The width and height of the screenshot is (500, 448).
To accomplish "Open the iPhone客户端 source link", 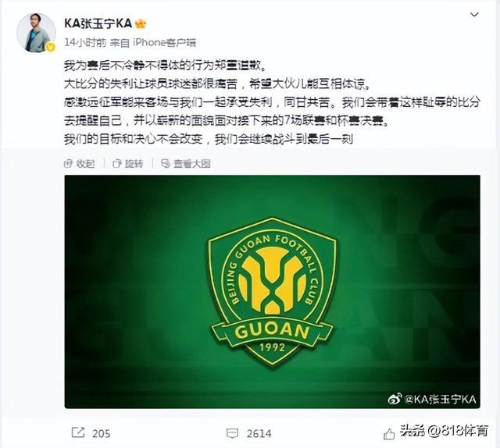I will [x=164, y=42].
